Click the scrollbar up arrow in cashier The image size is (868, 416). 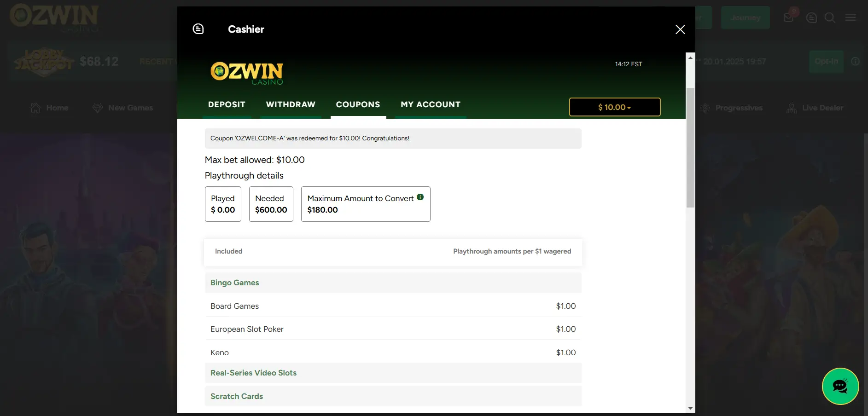(690, 58)
